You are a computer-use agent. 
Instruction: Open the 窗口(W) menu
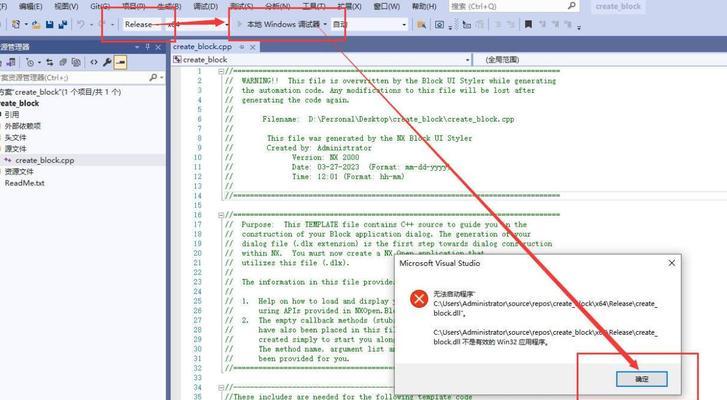click(386, 6)
